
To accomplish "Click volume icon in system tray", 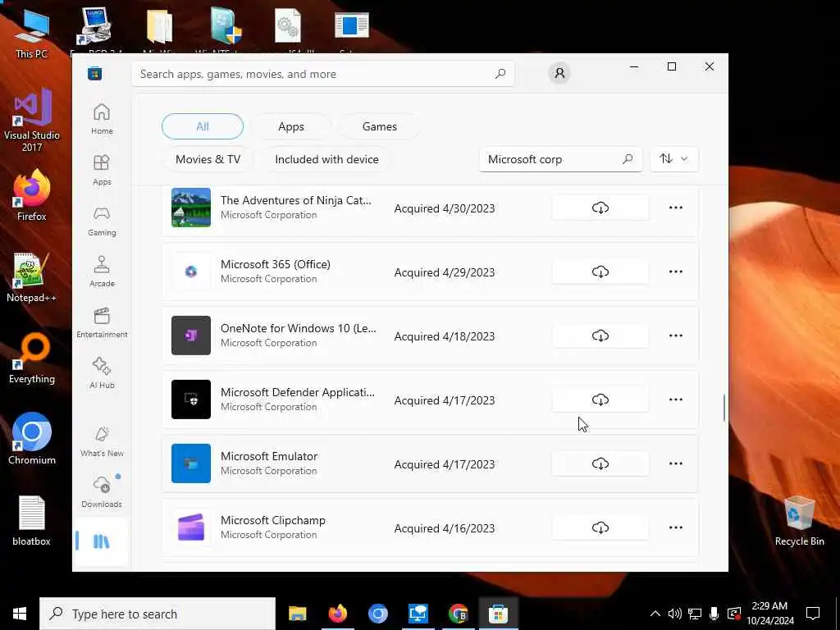I will tap(674, 614).
